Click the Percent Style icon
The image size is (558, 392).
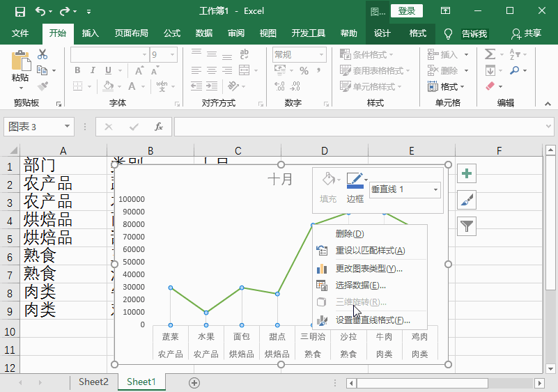304,70
